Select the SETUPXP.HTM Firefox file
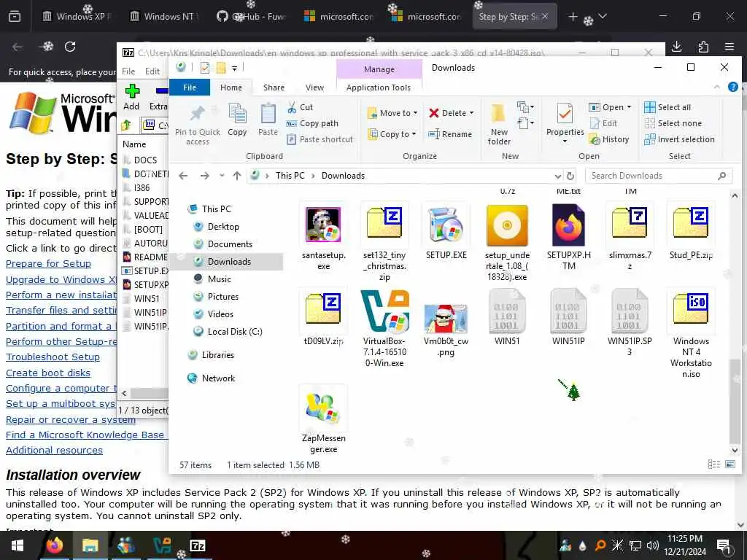747x560 pixels. point(568,238)
